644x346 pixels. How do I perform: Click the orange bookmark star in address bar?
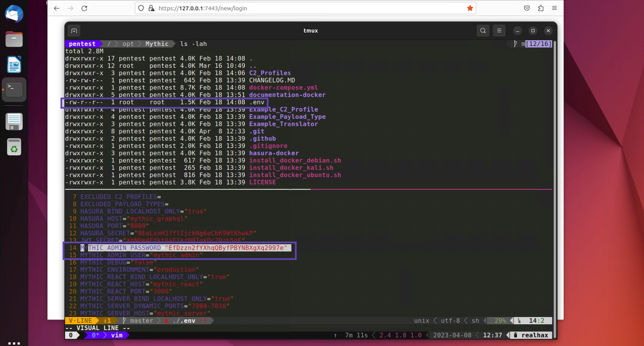[x=470, y=8]
